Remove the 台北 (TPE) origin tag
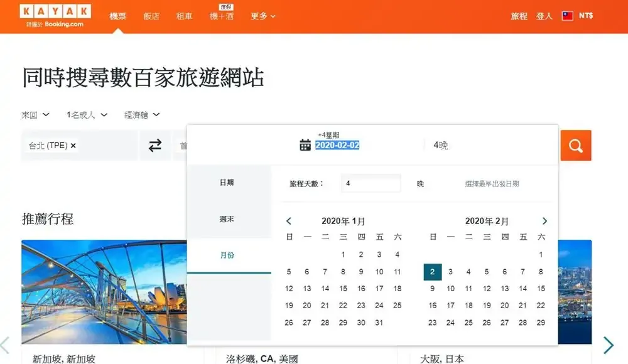The width and height of the screenshot is (628, 364). 73,146
